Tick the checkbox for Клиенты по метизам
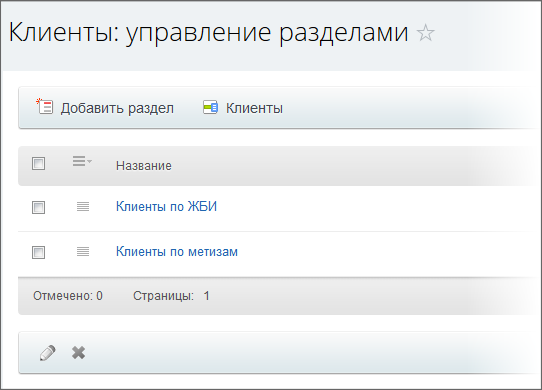This screenshot has width=542, height=390. (x=38, y=252)
